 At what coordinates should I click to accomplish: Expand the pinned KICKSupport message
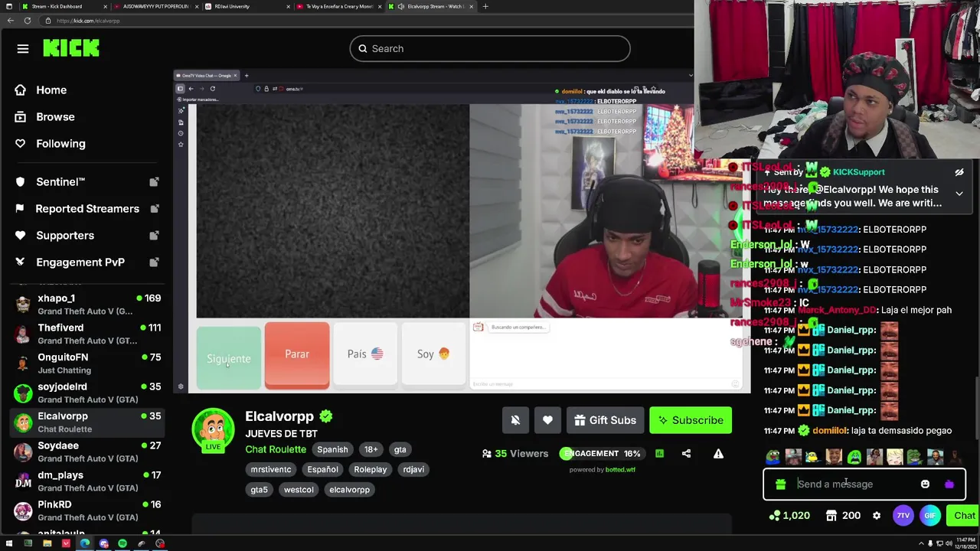pos(959,194)
